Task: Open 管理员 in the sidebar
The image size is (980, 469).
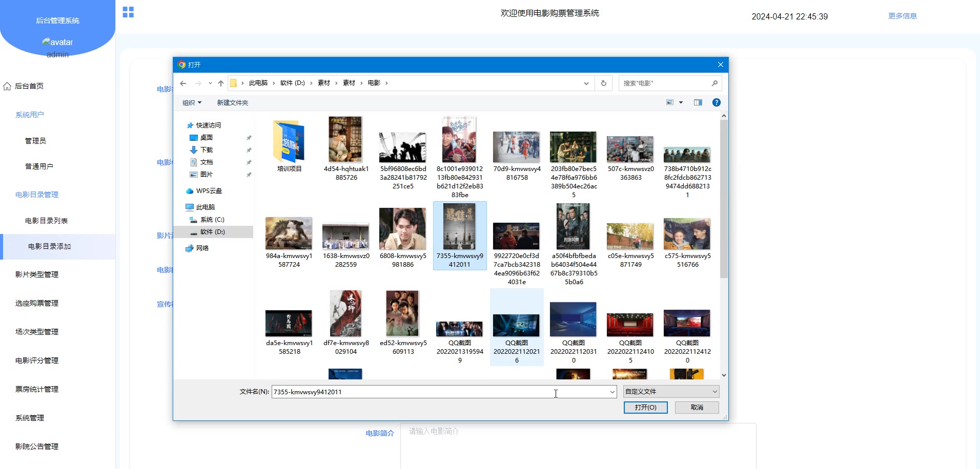Action: pyautogui.click(x=35, y=141)
